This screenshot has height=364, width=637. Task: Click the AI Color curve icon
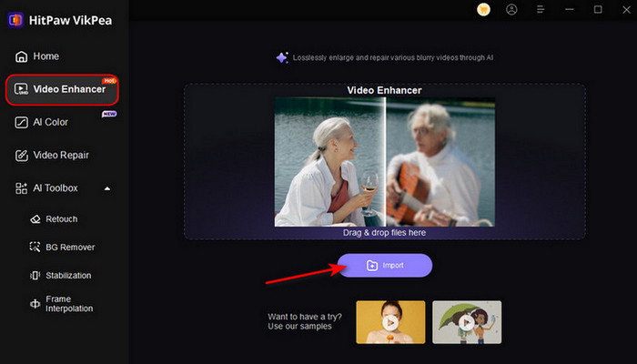pyautogui.click(x=21, y=122)
